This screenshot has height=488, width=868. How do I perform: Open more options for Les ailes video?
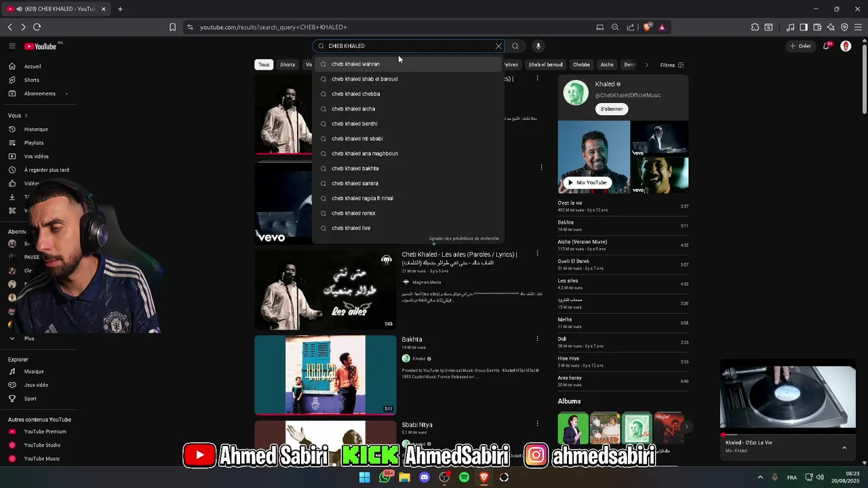(x=538, y=253)
